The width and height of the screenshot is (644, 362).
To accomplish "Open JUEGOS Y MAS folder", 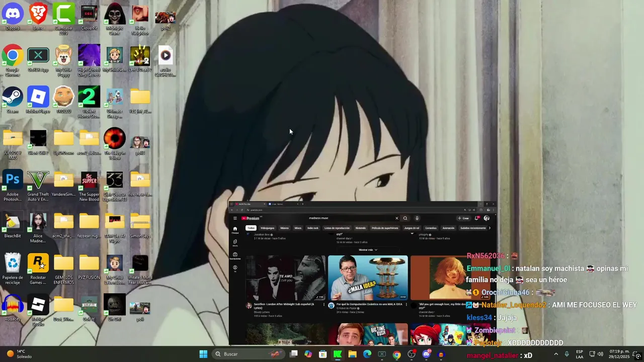I will click(x=13, y=144).
